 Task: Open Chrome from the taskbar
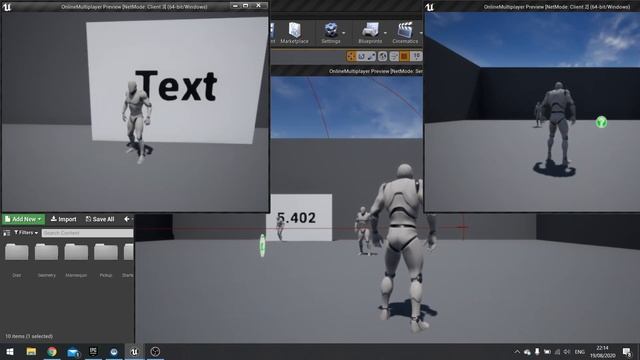tap(52, 351)
